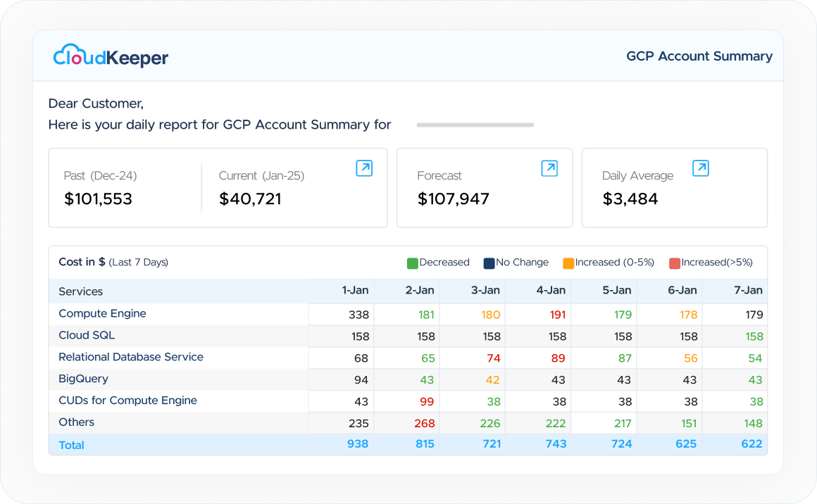Click the GCP Account Summary title
The height and width of the screenshot is (504, 817).
(x=699, y=56)
